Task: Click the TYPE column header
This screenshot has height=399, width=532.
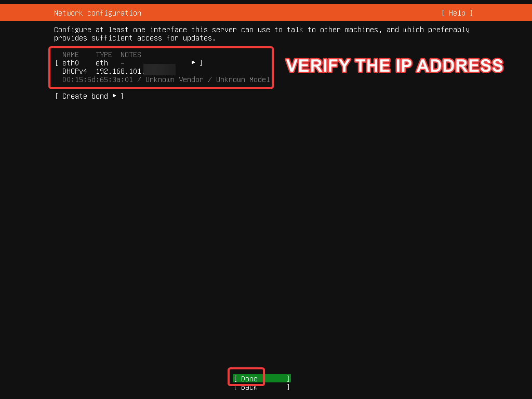Action: pos(103,55)
